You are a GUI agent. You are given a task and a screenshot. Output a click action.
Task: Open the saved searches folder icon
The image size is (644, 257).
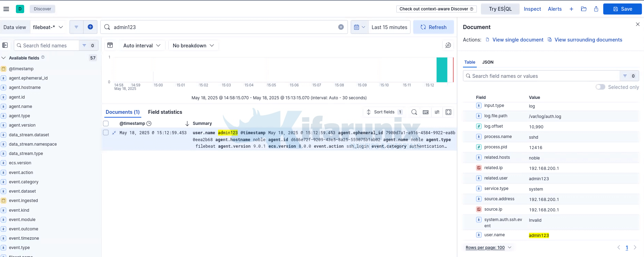point(584,9)
